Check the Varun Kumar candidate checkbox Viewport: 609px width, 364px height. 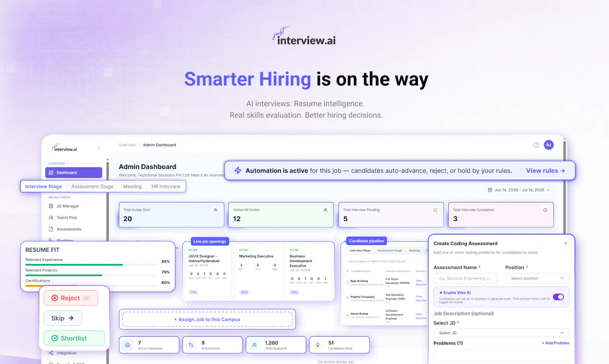coord(348,316)
